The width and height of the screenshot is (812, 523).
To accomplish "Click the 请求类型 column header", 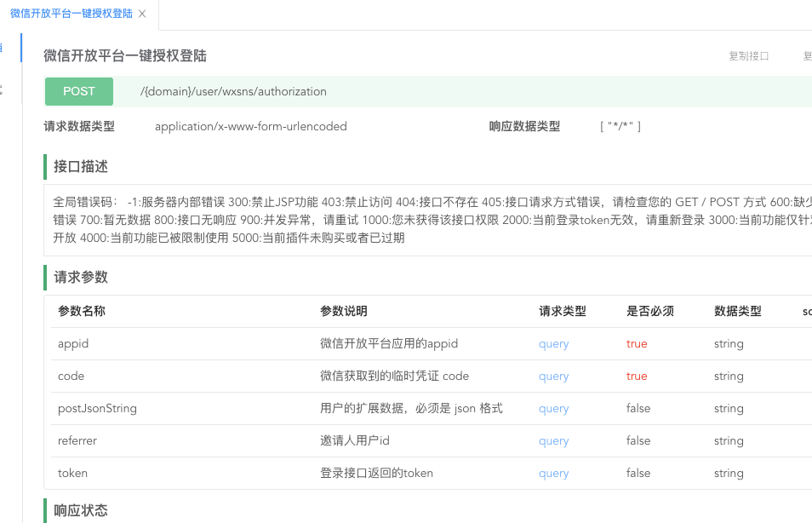I will pyautogui.click(x=563, y=311).
